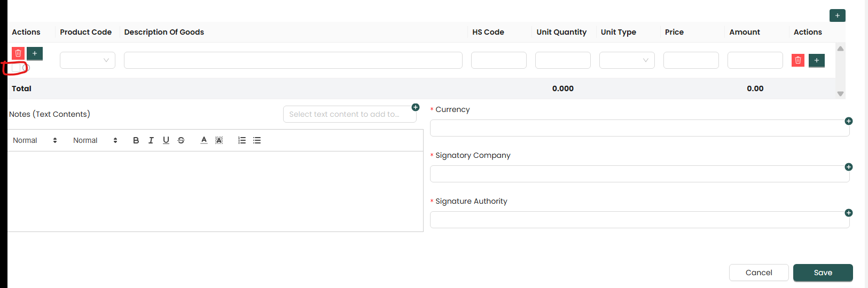The width and height of the screenshot is (868, 288).
Task: Click the Description Of Goods column header
Action: (164, 32)
